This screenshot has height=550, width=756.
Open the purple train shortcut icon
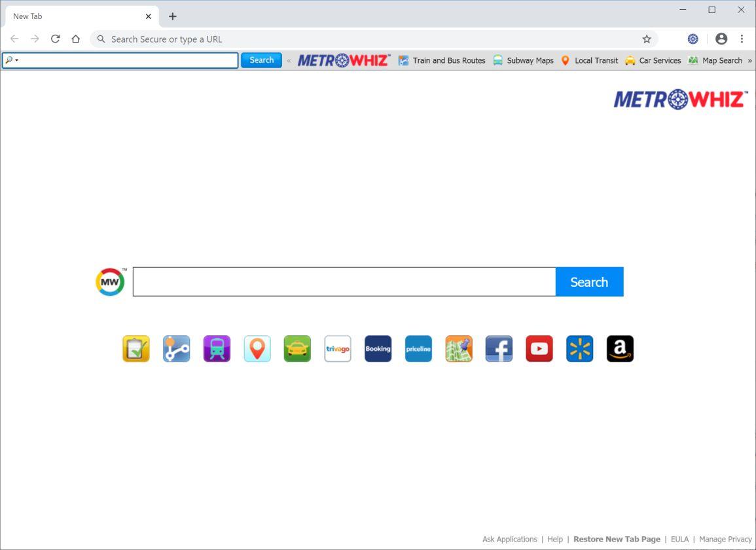(217, 348)
